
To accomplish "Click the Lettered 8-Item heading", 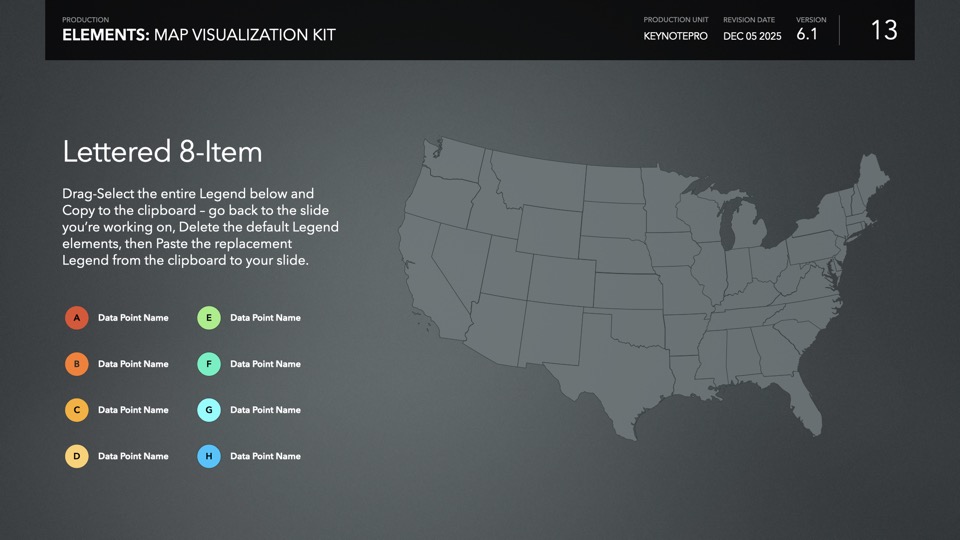I will 162,152.
